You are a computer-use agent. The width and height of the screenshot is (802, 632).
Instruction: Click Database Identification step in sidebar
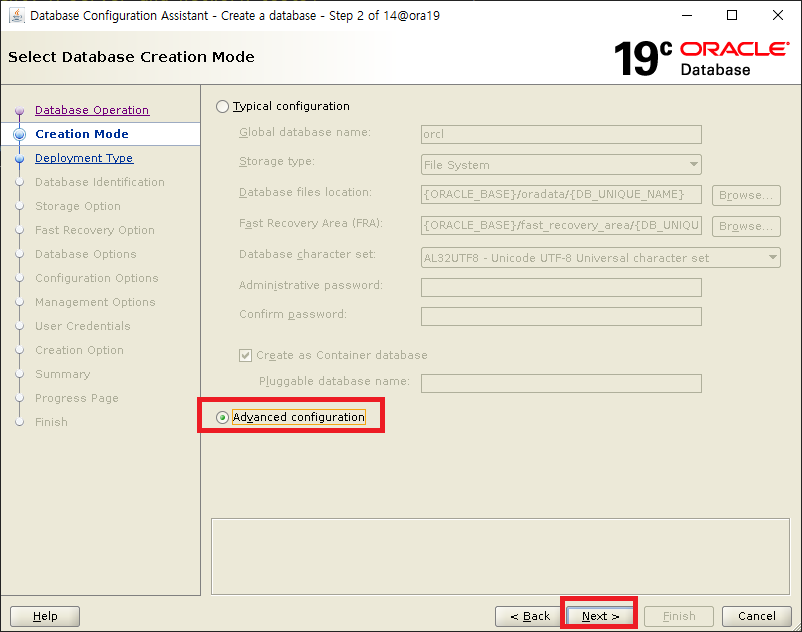pyautogui.click(x=100, y=182)
